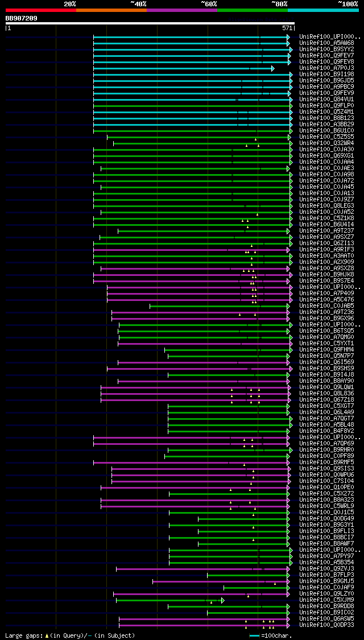Click hit label UniRef100_Q9ZVJ3

point(327,568)
